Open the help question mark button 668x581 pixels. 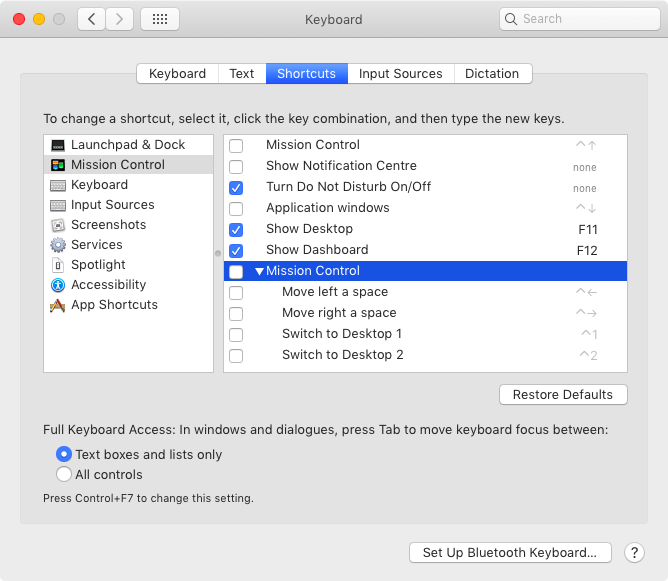click(634, 552)
